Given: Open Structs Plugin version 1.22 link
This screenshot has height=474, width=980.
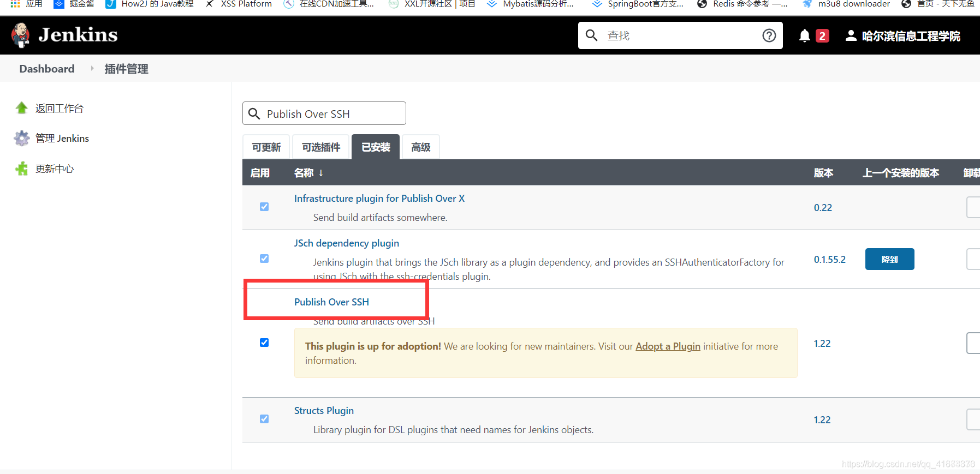Looking at the screenshot, I should (x=822, y=420).
